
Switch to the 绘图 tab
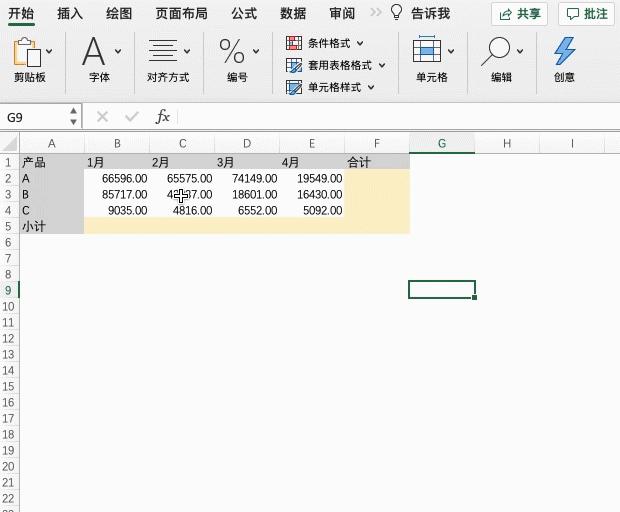119,13
